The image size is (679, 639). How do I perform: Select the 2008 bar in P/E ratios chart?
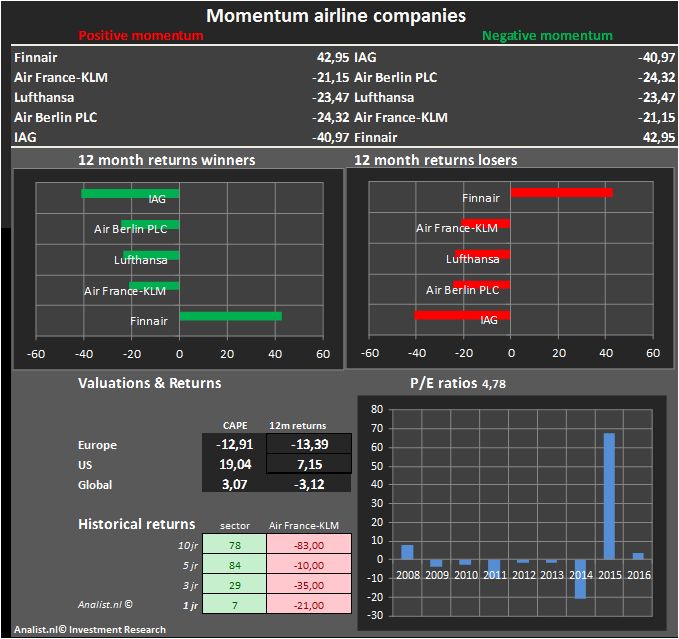point(407,552)
